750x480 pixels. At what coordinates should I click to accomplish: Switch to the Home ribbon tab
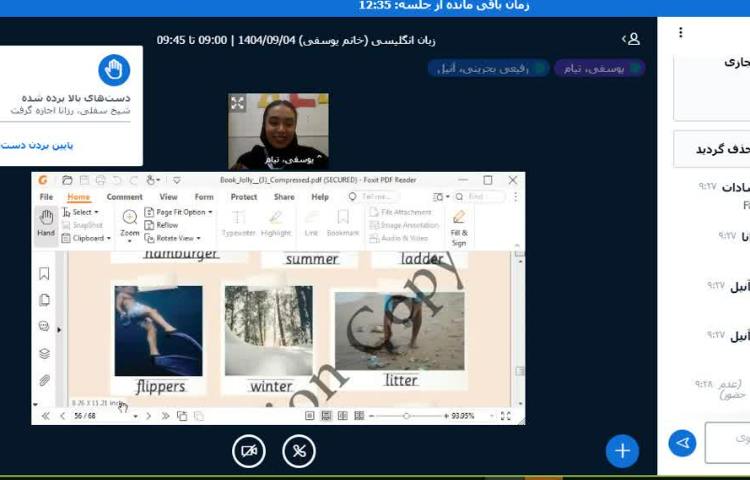78,197
